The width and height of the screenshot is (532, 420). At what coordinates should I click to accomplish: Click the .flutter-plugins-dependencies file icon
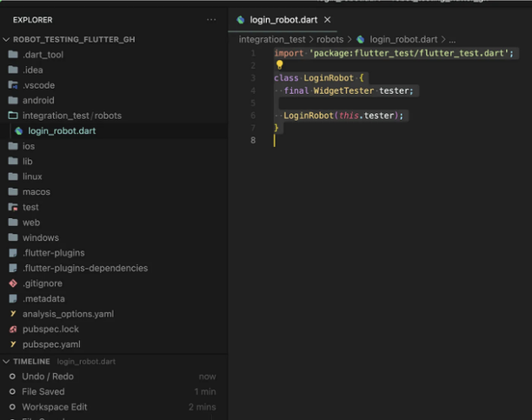click(13, 268)
